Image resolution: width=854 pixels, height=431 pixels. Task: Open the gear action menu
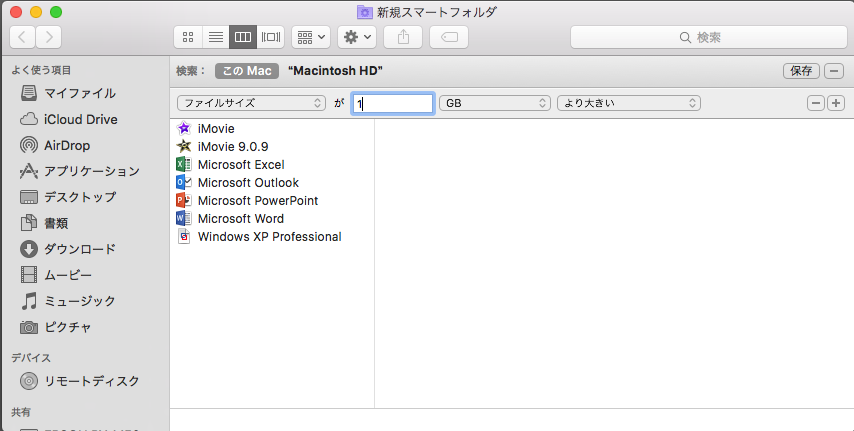click(357, 37)
